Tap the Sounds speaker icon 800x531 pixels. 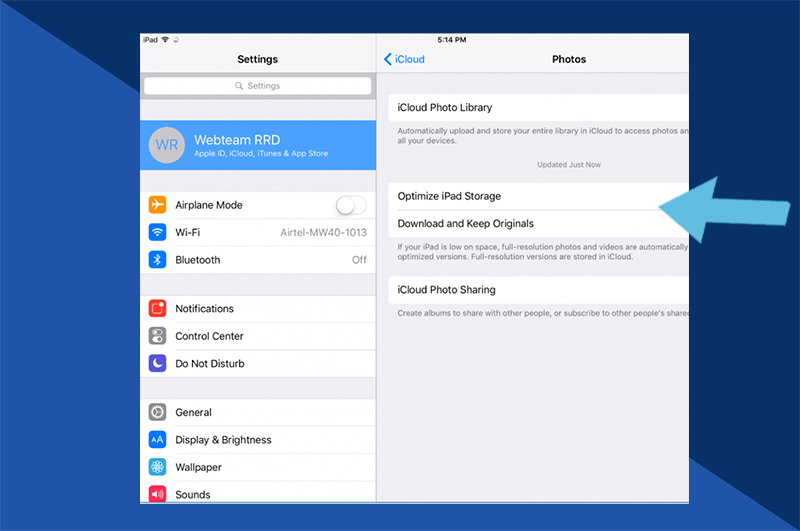(x=157, y=494)
